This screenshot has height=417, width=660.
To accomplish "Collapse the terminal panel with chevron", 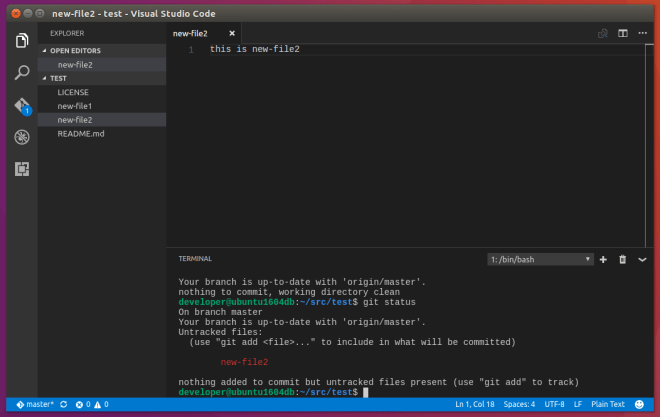I will click(642, 259).
